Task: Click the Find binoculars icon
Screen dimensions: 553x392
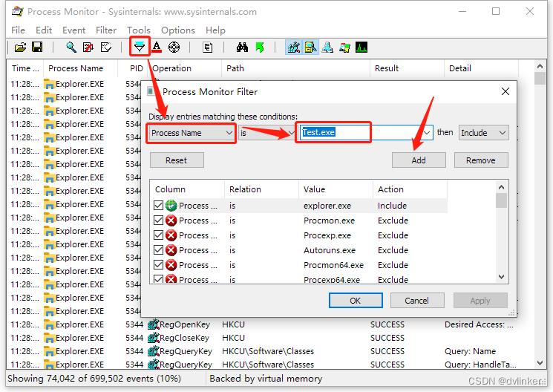Action: point(242,48)
